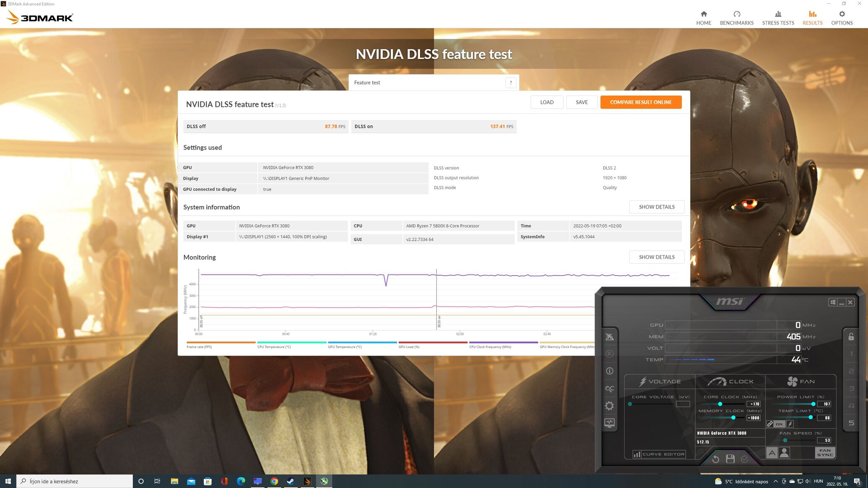Toggle power/temp limit link icon
868x488 pixels.
pyautogui.click(x=770, y=424)
